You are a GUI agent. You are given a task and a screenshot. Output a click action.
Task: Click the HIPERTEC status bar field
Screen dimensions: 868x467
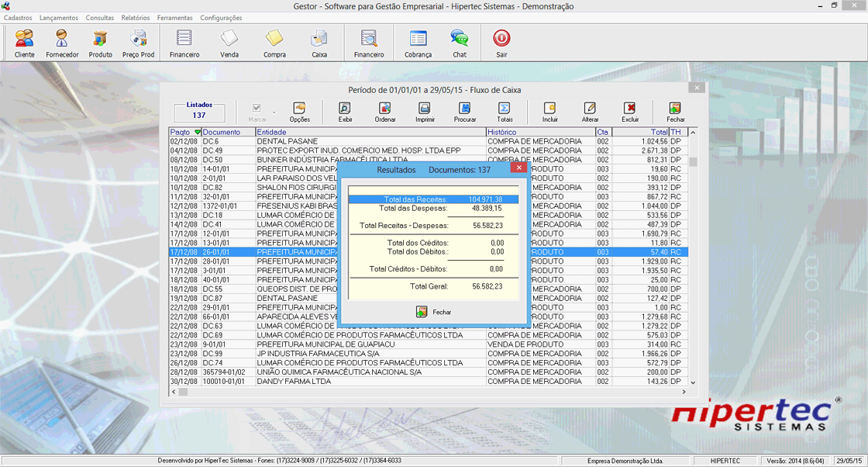[725, 461]
